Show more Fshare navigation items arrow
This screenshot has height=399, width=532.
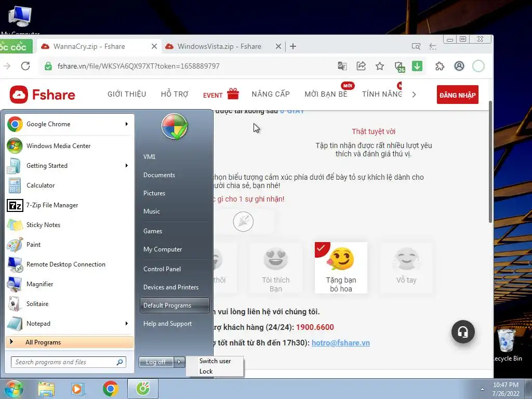pyautogui.click(x=414, y=95)
